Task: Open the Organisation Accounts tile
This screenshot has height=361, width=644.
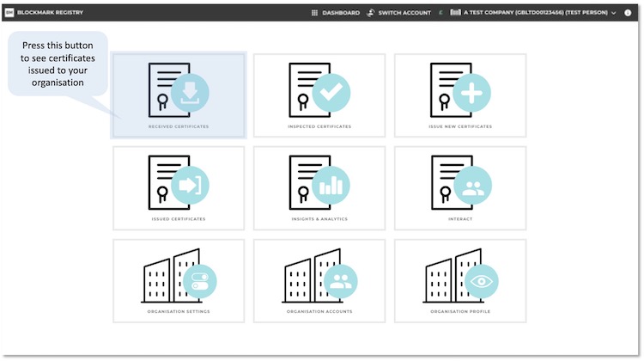Action: point(319,280)
